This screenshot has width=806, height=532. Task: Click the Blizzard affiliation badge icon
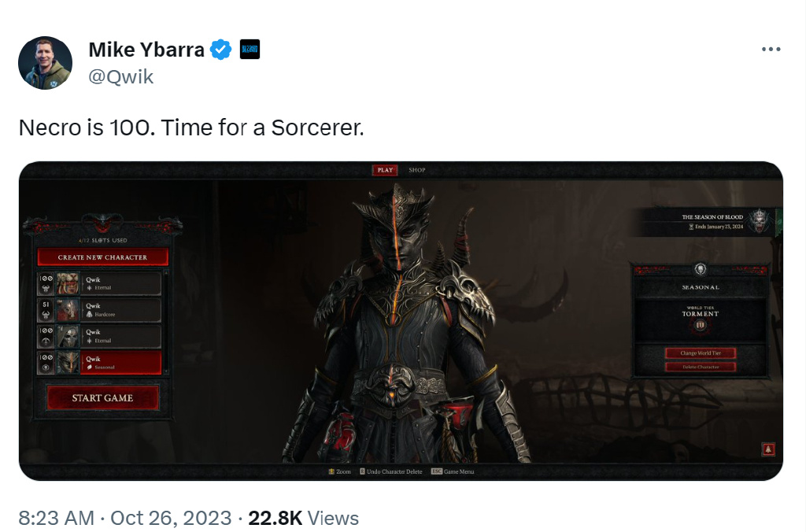point(250,50)
